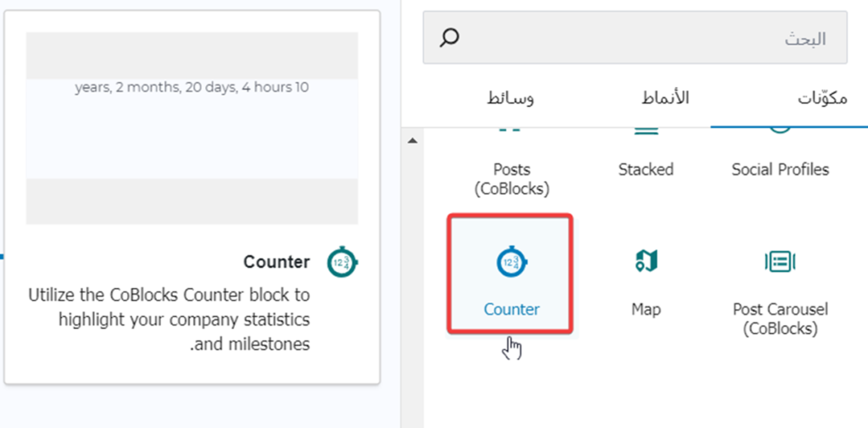Insert the Post Carousel block icon
This screenshot has width=868, height=428.
click(779, 262)
